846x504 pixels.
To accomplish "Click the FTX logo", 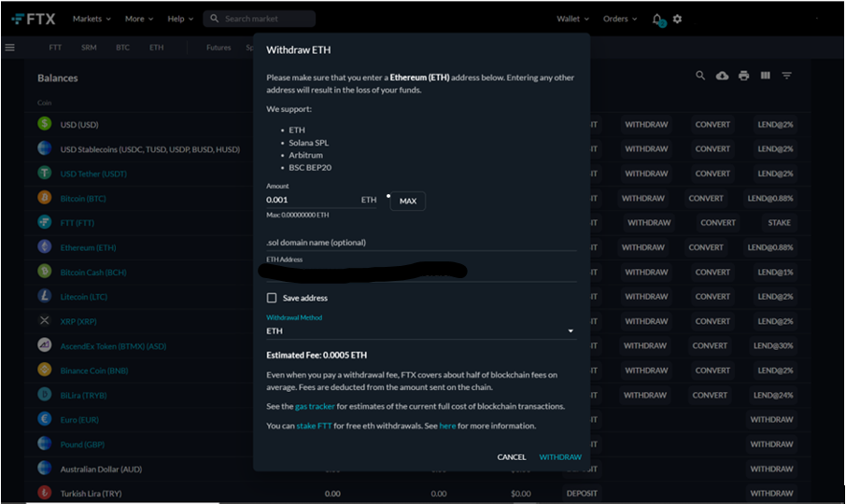I will coord(34,19).
